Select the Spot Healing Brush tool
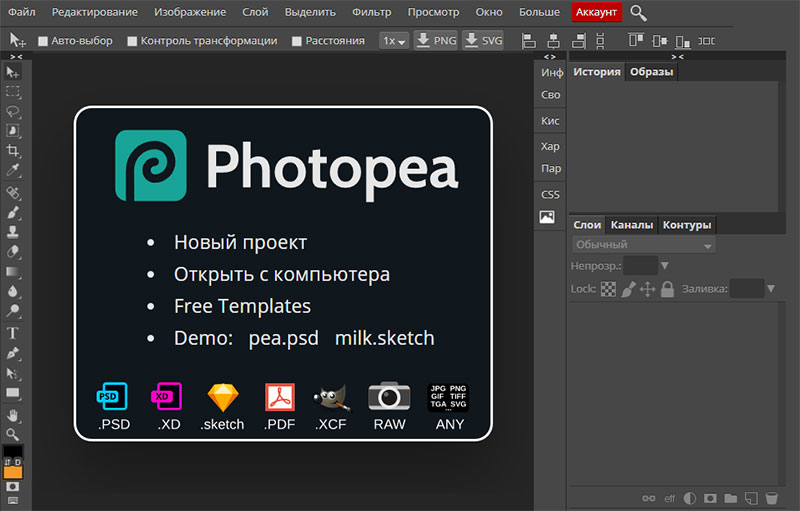The image size is (800, 511). pyautogui.click(x=13, y=193)
